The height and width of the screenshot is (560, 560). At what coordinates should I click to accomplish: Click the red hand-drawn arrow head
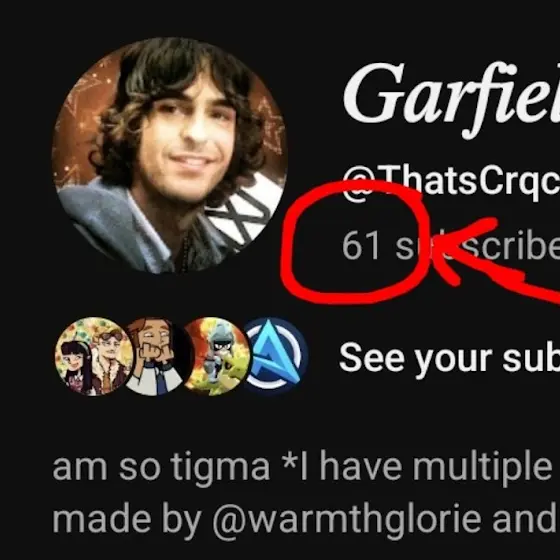tap(461, 250)
